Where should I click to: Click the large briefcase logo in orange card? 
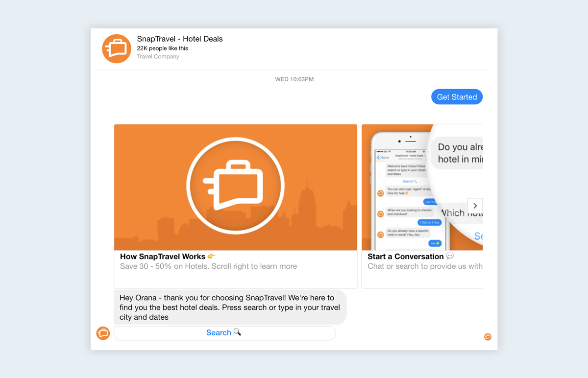pos(236,187)
